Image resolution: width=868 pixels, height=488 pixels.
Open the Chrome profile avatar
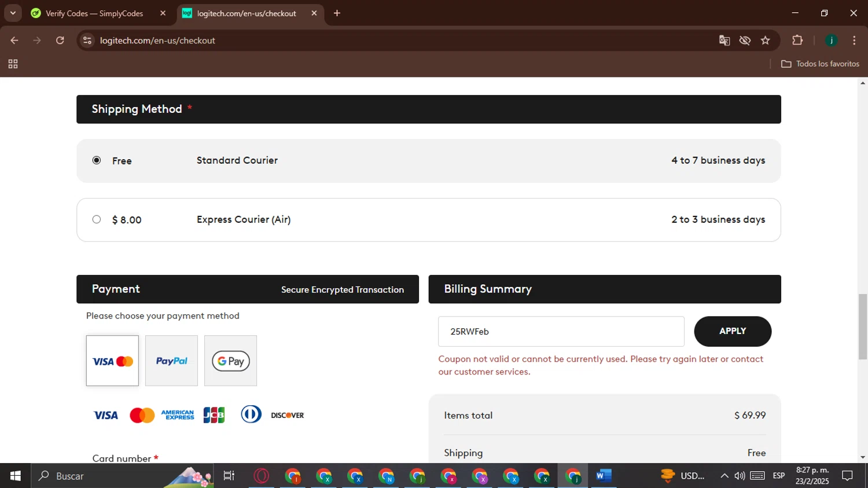[832, 41]
